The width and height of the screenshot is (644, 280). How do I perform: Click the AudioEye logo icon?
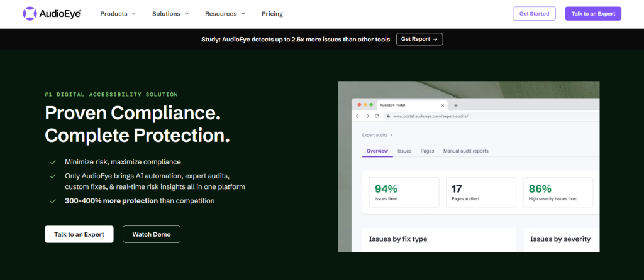30,14
